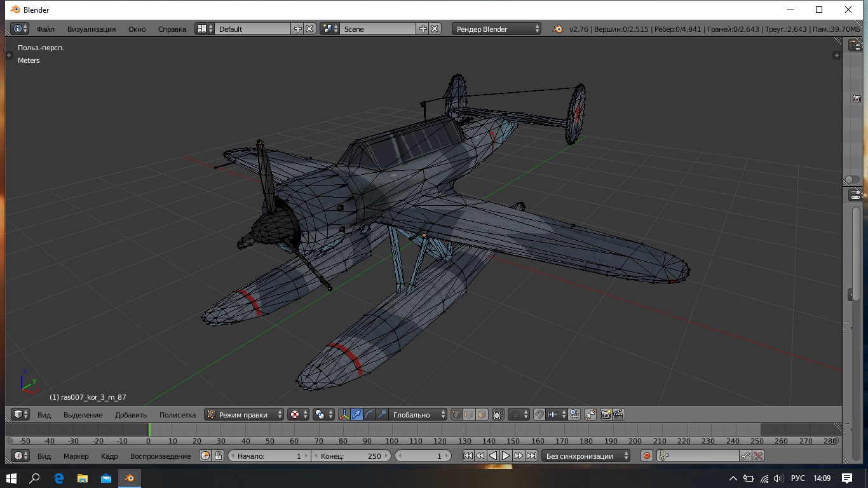868x488 pixels.
Task: Toggle limit selection to visible
Action: (x=498, y=414)
